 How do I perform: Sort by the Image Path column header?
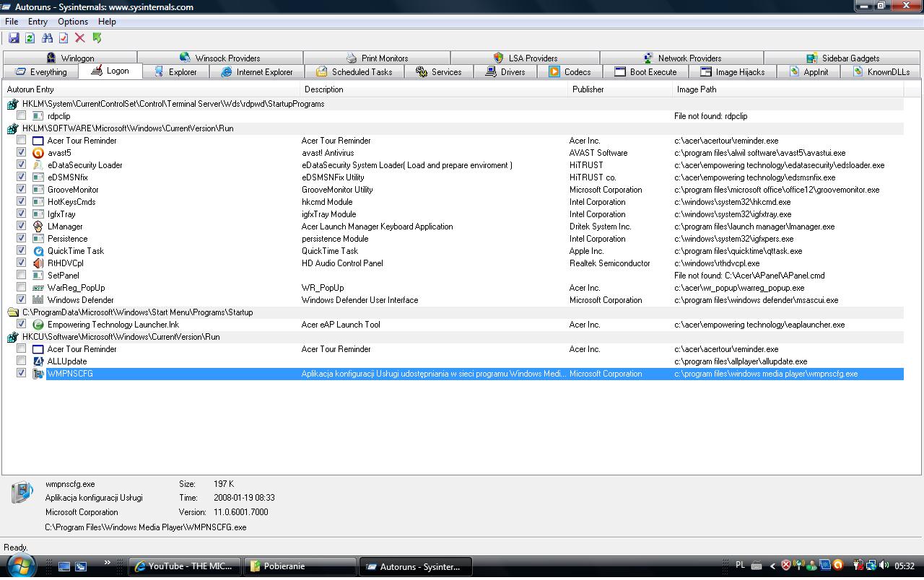(788, 89)
